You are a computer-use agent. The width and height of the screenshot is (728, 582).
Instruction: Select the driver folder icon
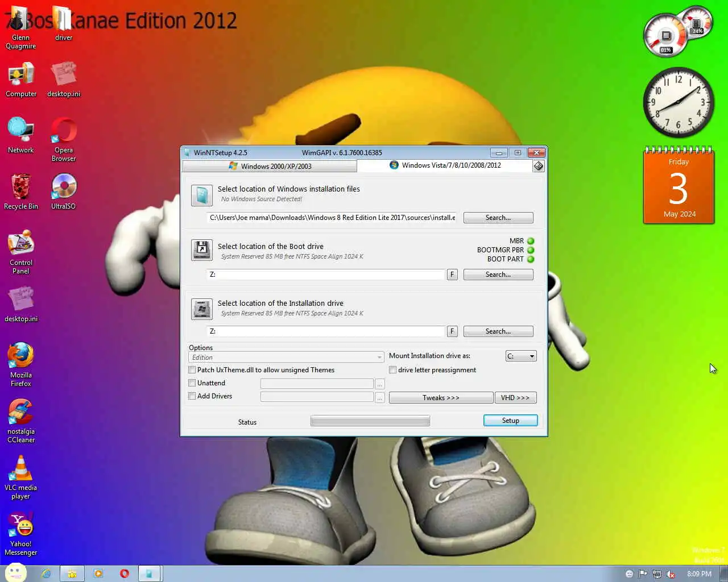tap(64, 24)
